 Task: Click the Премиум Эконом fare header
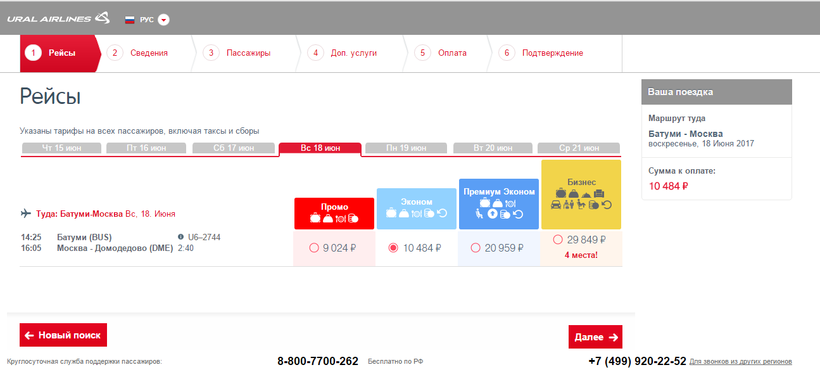pos(499,204)
